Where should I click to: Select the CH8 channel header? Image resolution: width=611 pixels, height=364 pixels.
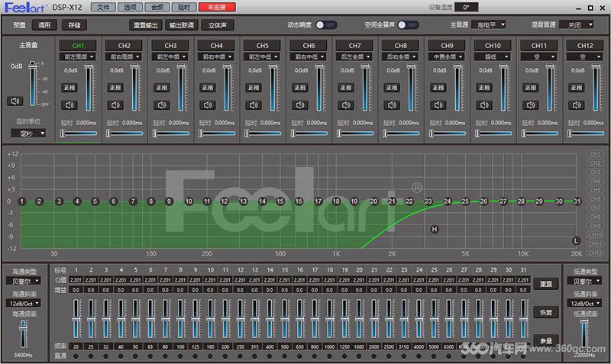tap(400, 46)
